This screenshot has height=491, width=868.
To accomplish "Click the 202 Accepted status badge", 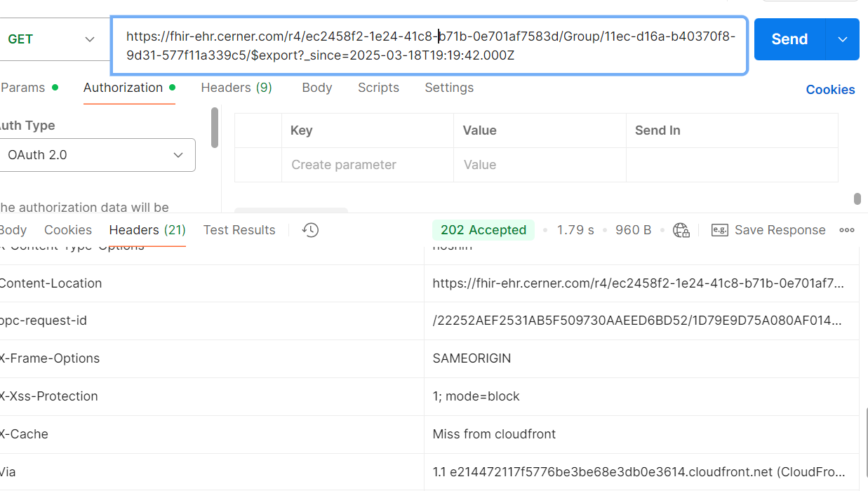I will click(x=483, y=230).
